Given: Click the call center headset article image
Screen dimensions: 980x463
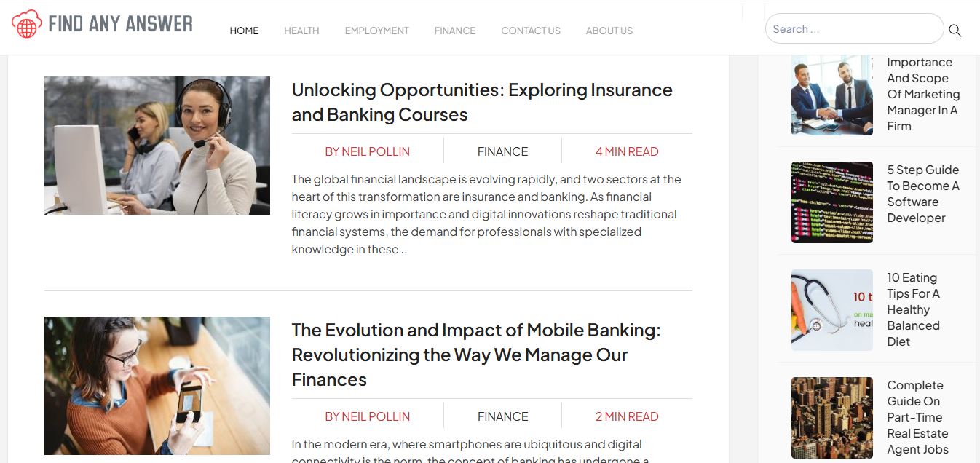Looking at the screenshot, I should pos(157,146).
